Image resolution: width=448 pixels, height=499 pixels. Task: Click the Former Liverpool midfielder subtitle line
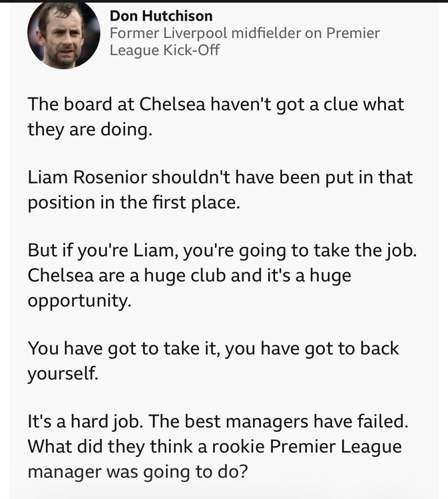(244, 33)
